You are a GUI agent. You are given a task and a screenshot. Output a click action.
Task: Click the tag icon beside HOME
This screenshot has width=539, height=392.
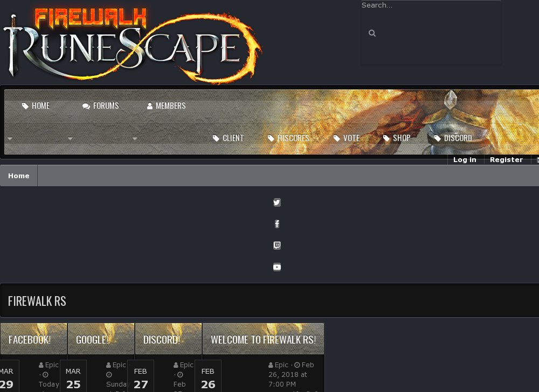(25, 106)
